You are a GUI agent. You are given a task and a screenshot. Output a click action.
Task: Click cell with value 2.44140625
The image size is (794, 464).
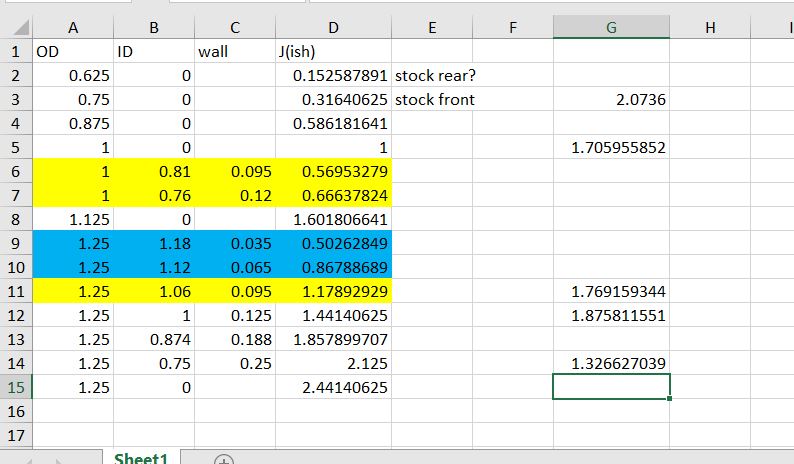click(333, 386)
